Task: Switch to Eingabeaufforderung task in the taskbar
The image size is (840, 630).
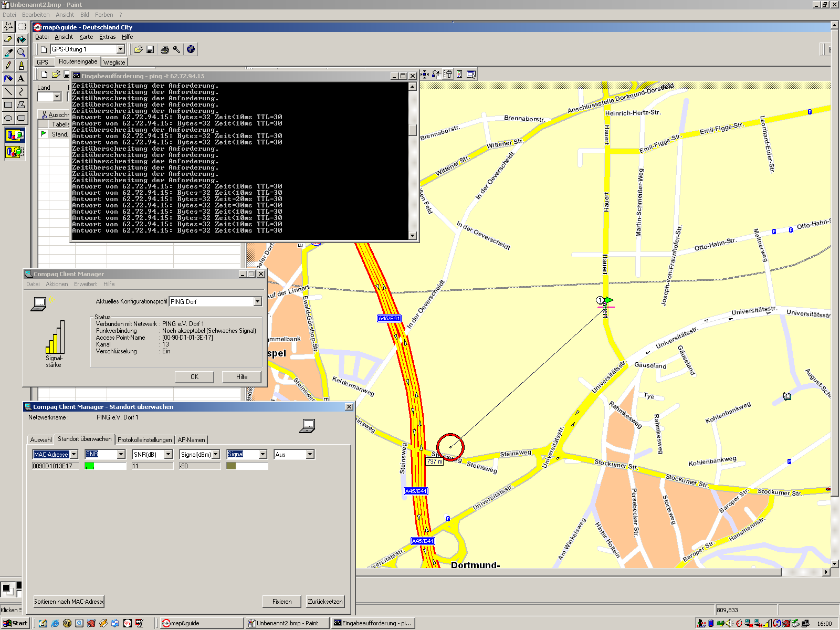Action: click(x=373, y=623)
